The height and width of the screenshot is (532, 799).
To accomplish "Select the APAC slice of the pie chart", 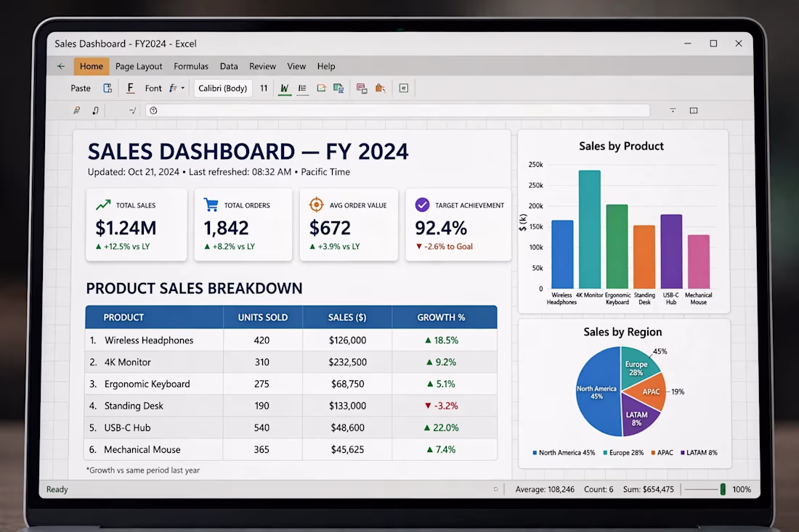I will (x=648, y=392).
